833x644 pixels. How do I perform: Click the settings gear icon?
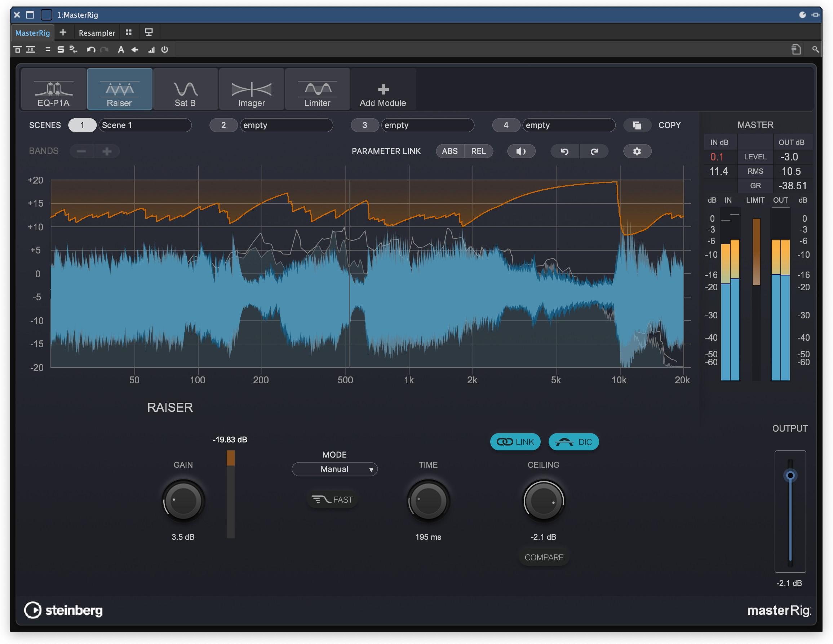click(x=637, y=151)
